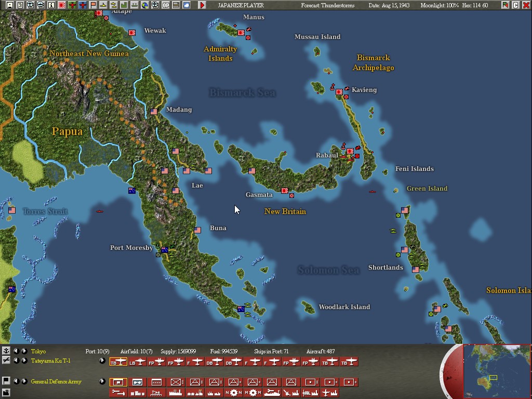Open the OP toolbar button

166,5
